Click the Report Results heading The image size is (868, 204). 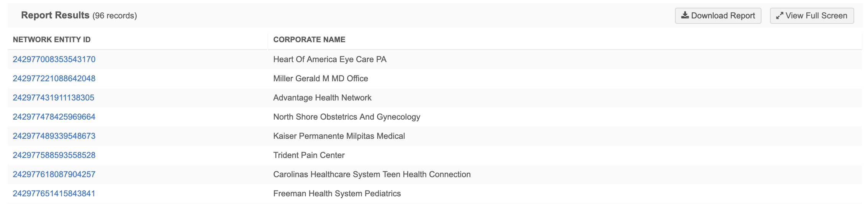coord(55,15)
